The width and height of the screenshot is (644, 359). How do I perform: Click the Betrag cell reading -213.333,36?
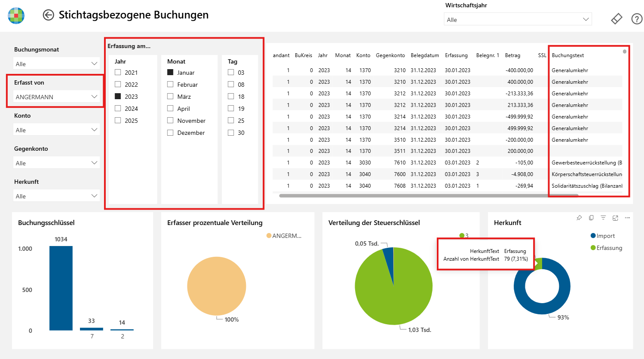point(519,94)
